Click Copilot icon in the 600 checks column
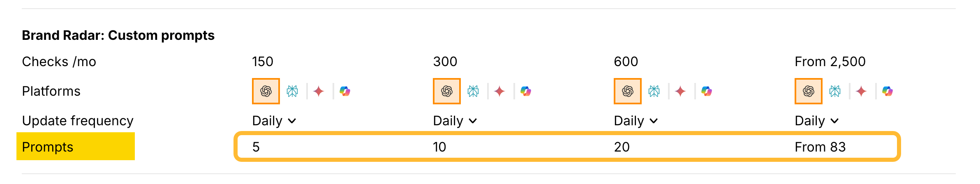This screenshot has width=980, height=184. click(707, 91)
